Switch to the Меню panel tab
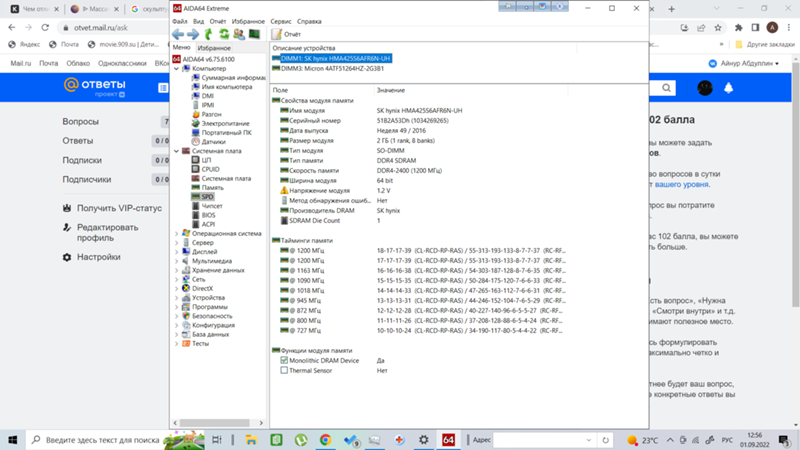This screenshot has height=450, width=800. [x=181, y=47]
